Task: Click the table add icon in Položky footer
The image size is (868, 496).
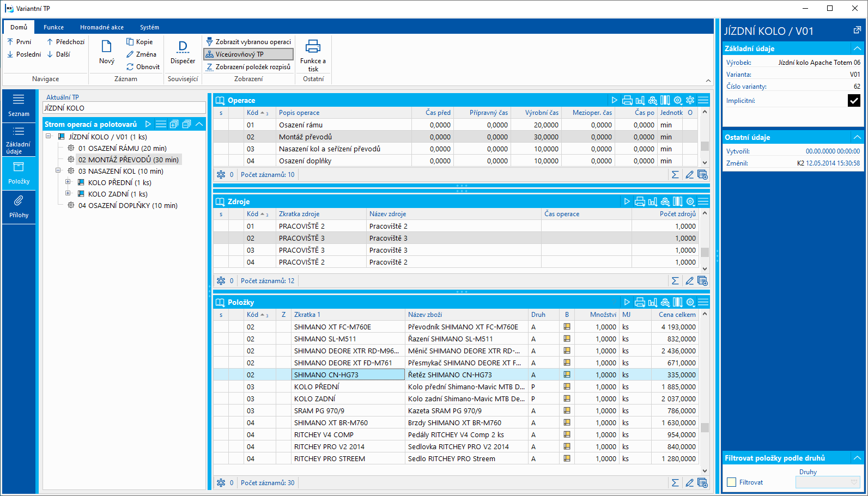Action: [702, 483]
